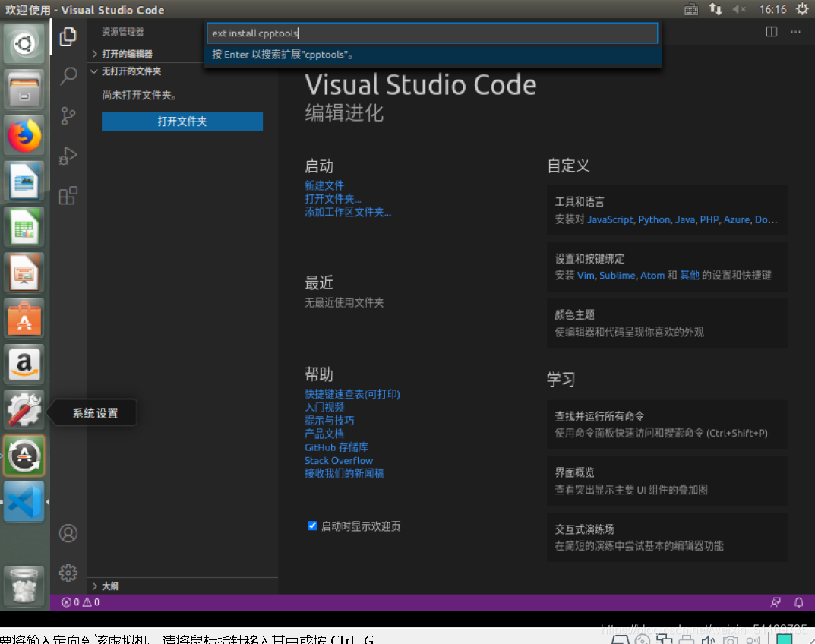Image resolution: width=815 pixels, height=644 pixels.
Task: Click the Vim link in 设置和按键绑定
Action: point(586,276)
